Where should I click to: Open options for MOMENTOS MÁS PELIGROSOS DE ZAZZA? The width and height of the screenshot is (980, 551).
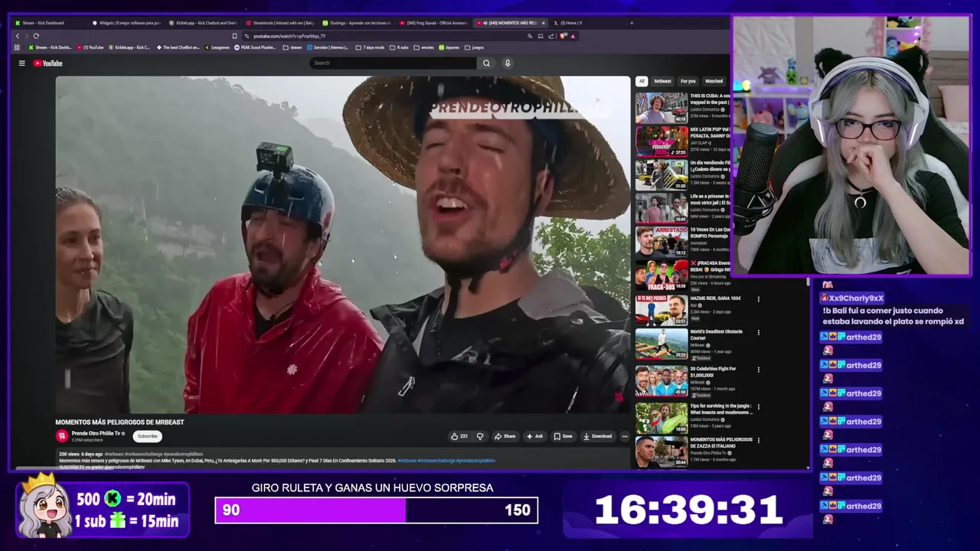tap(759, 440)
